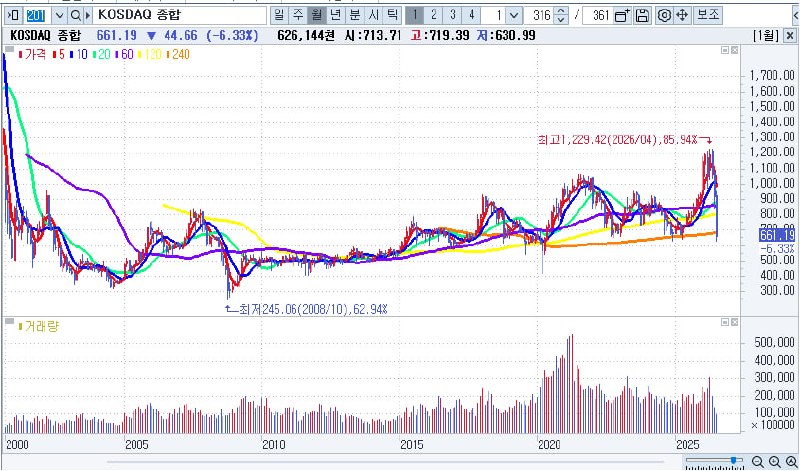Select the 틱 (tick) chart period

[392, 16]
